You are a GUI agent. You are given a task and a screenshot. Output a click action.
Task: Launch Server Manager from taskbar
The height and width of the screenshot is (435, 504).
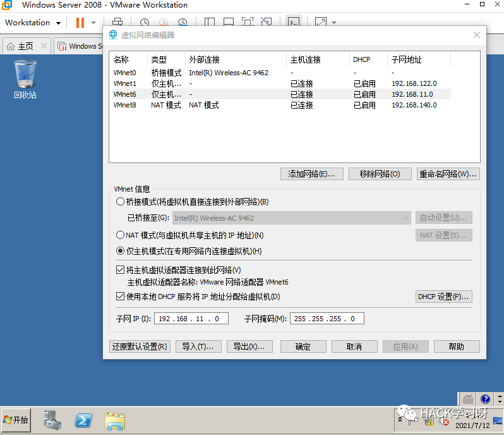tap(52, 420)
